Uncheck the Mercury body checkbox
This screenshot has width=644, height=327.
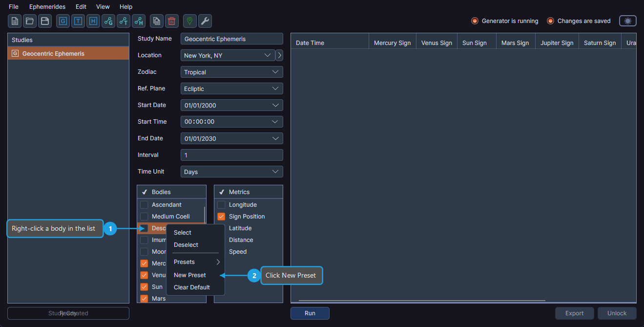coord(144,263)
